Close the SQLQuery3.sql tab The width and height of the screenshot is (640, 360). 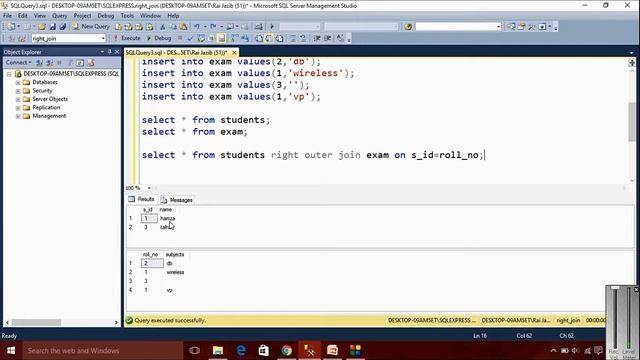point(234,53)
